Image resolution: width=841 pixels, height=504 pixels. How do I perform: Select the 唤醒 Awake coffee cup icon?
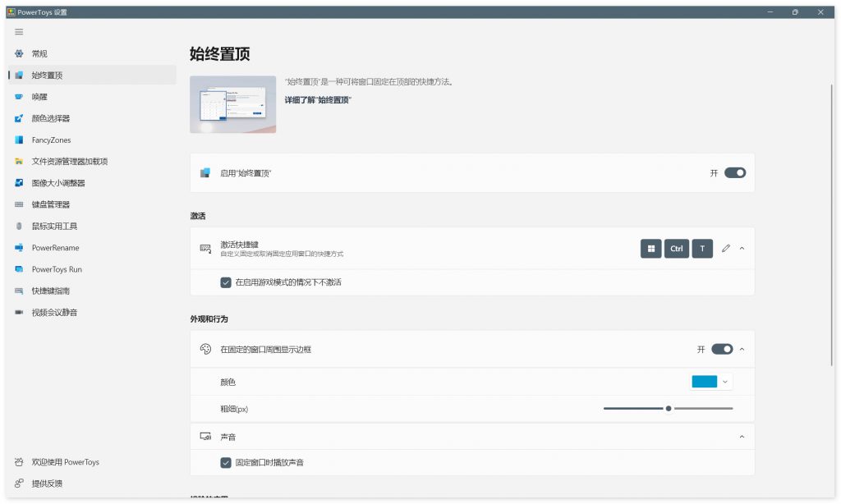coord(19,97)
